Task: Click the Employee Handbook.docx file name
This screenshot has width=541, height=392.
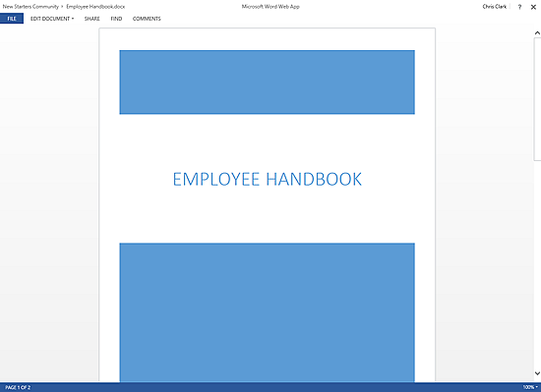Action: [95, 7]
